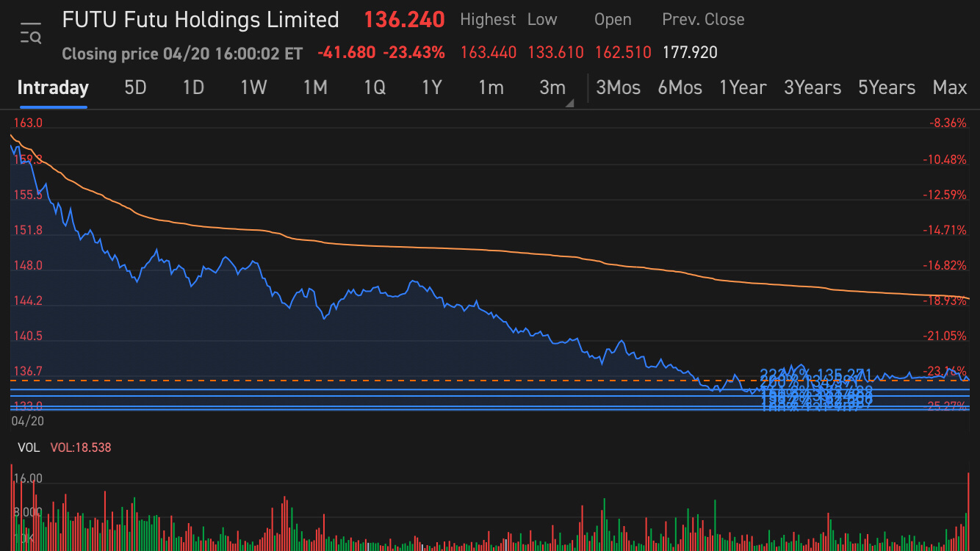Click the -21.05% percent axis label

pyautogui.click(x=945, y=336)
